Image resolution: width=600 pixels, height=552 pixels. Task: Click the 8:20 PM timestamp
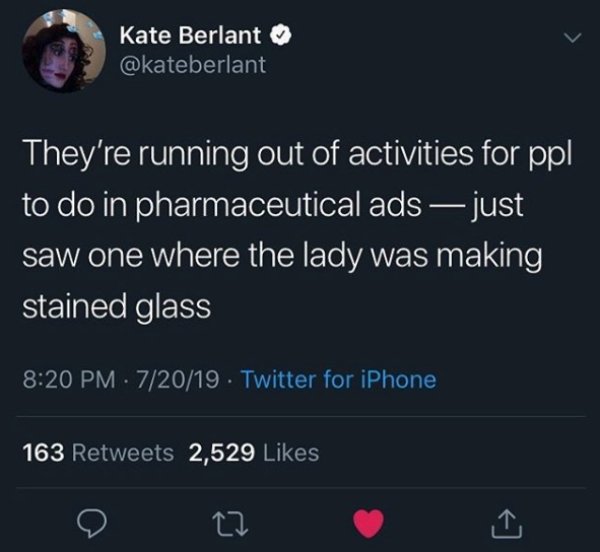(x=69, y=379)
